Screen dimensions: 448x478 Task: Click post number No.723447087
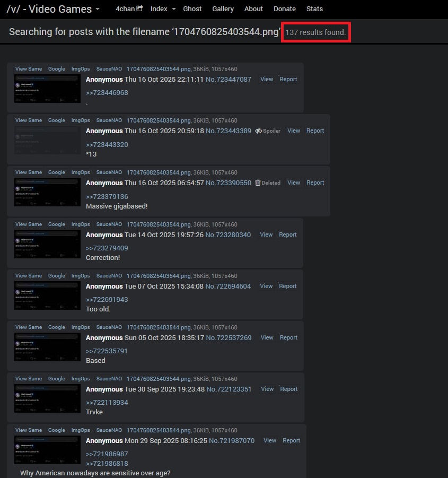pyautogui.click(x=229, y=79)
